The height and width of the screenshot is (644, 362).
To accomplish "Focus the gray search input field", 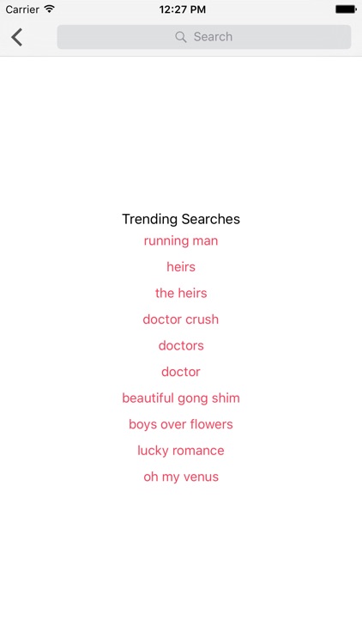I will click(204, 37).
